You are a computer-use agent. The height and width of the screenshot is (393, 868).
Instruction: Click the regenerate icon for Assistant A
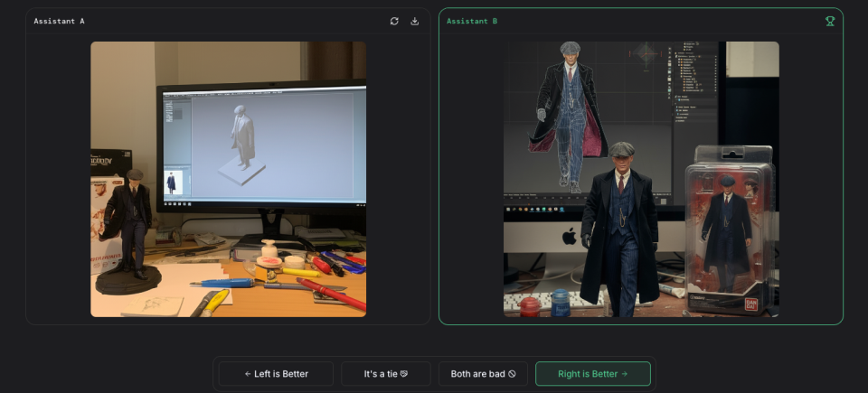(394, 21)
